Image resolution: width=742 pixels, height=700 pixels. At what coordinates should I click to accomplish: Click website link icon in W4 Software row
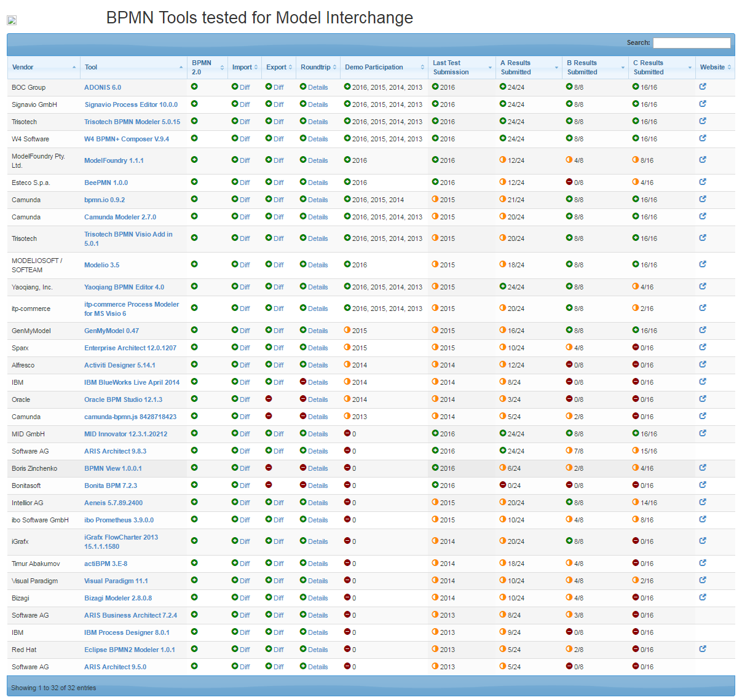point(703,138)
